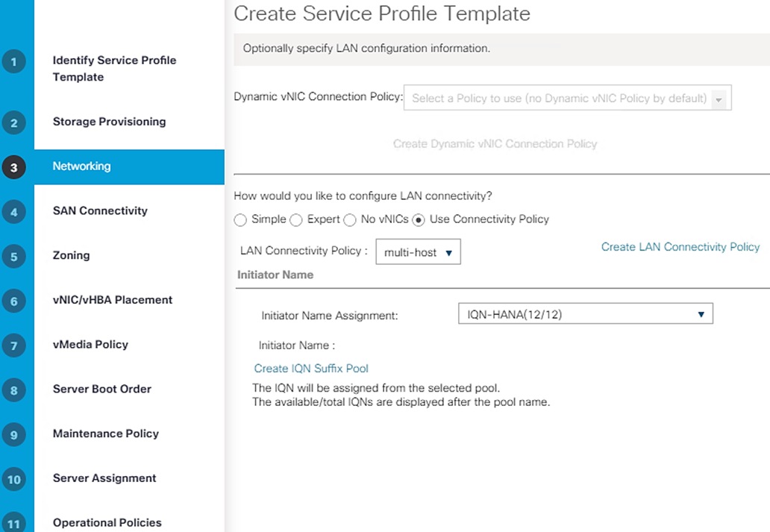Click the step 6 number circle
The image size is (770, 532).
point(14,301)
